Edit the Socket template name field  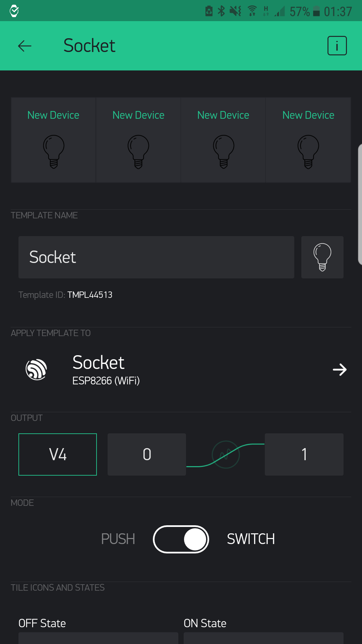click(156, 257)
